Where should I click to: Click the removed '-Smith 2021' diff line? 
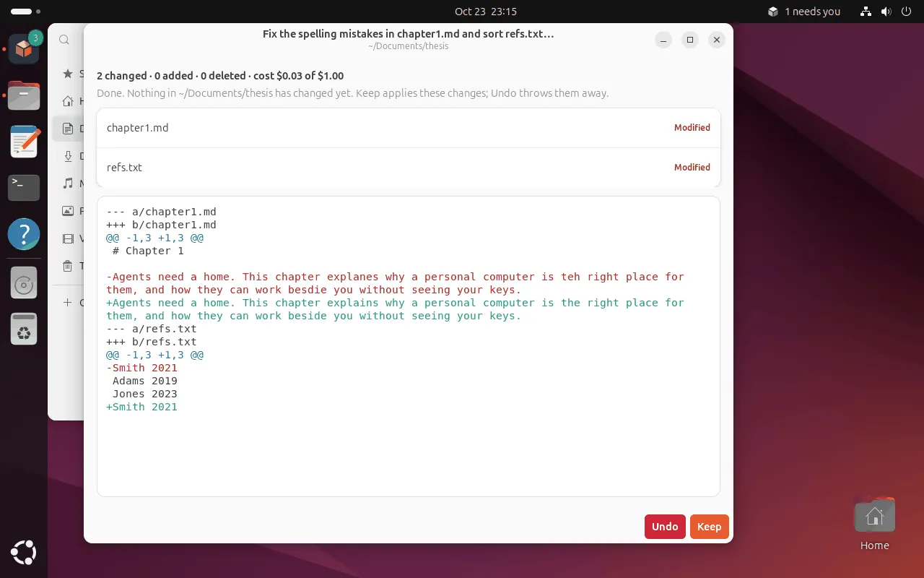pos(141,368)
